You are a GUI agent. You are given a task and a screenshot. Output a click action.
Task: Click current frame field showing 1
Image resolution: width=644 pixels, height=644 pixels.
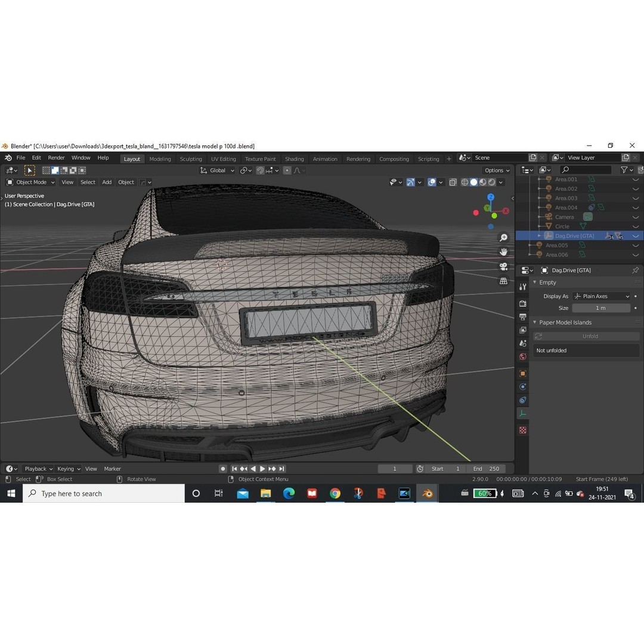(395, 469)
